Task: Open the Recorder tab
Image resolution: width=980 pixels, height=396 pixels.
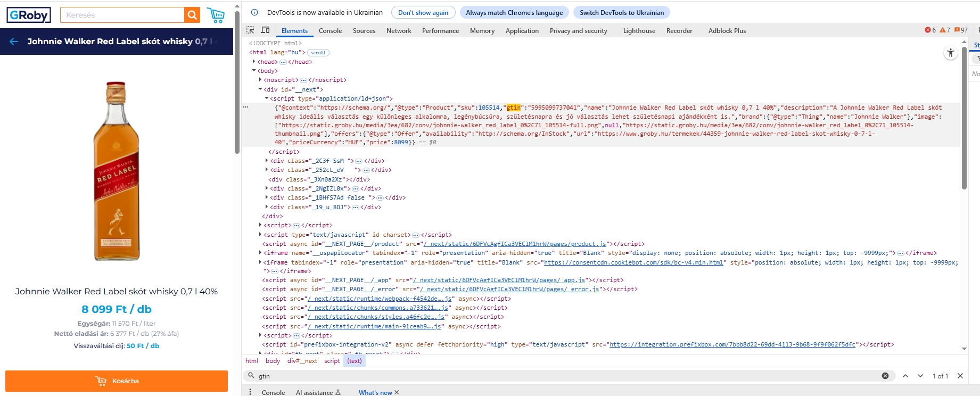Action: (679, 31)
